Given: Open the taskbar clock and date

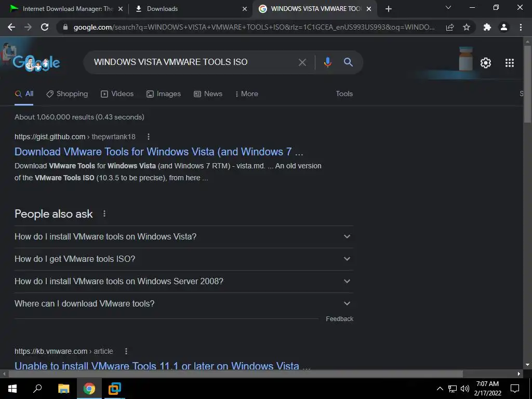Looking at the screenshot, I should [x=487, y=389].
